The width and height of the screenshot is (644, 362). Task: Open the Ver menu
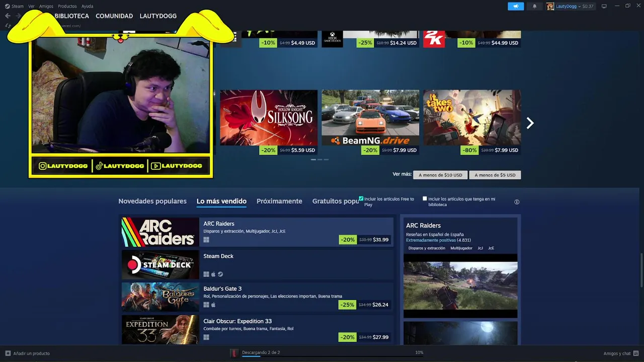[x=32, y=6]
